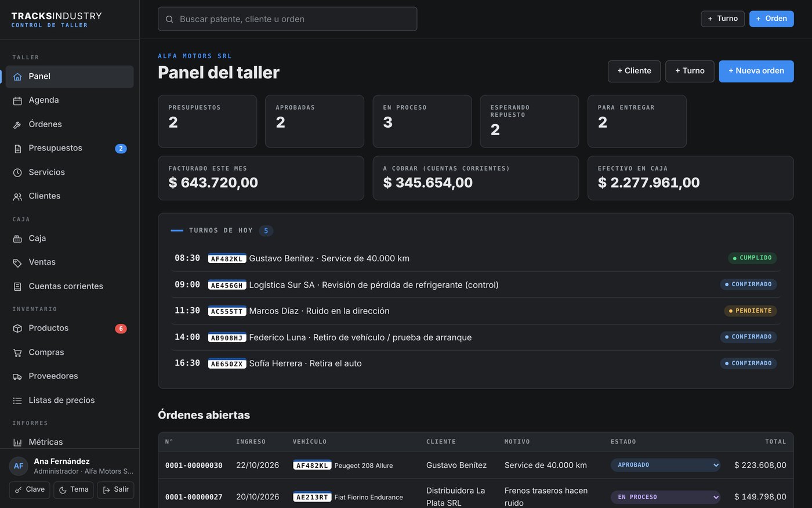Click the magnifier icon in search bar
Image resolution: width=812 pixels, height=508 pixels.
point(169,19)
